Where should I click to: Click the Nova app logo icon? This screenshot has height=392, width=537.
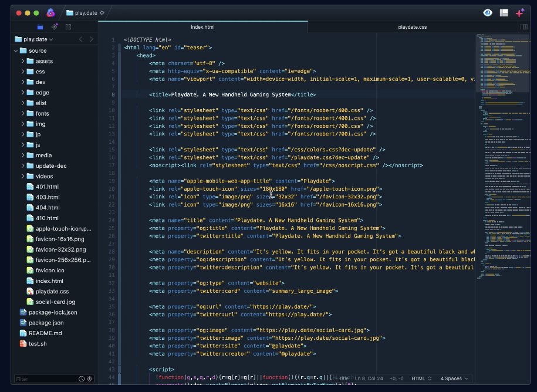pyautogui.click(x=50, y=13)
